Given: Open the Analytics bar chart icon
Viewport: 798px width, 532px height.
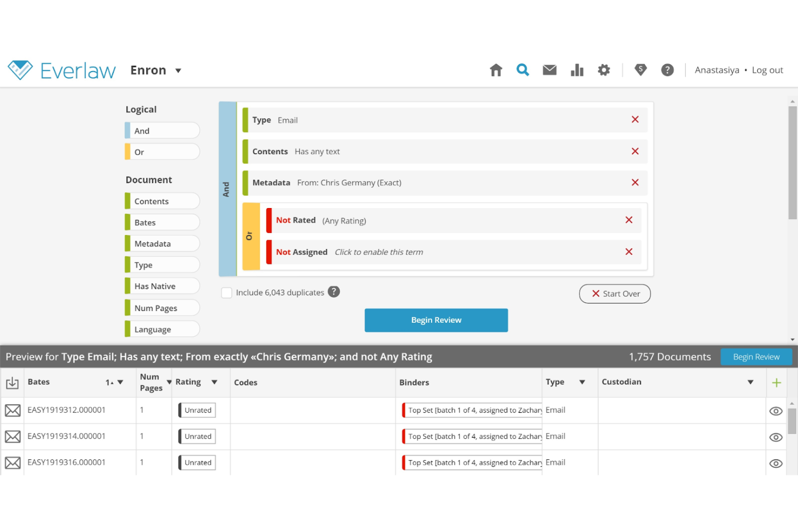Looking at the screenshot, I should pyautogui.click(x=577, y=70).
